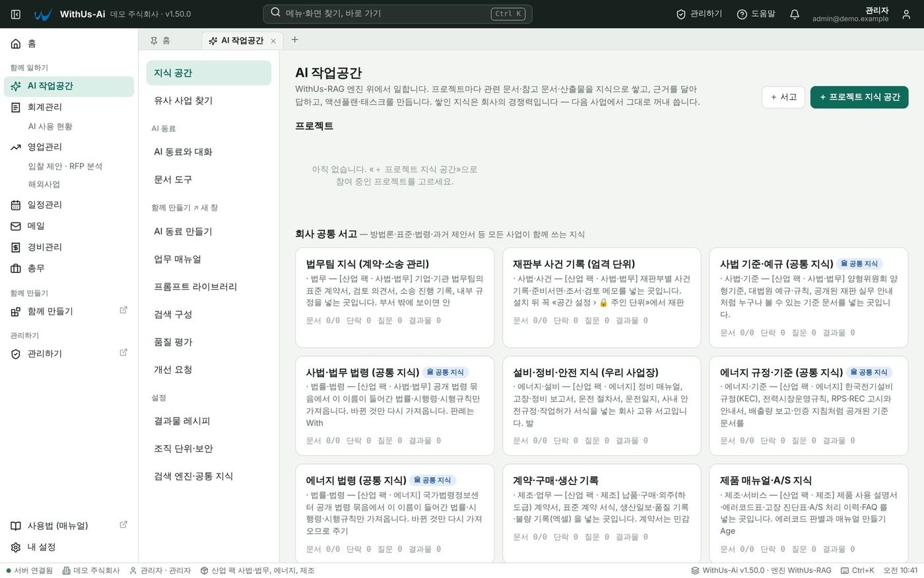Open AI 사용 현황 sidebar sub-item
Viewport: 924px width, 578px height.
click(x=50, y=126)
